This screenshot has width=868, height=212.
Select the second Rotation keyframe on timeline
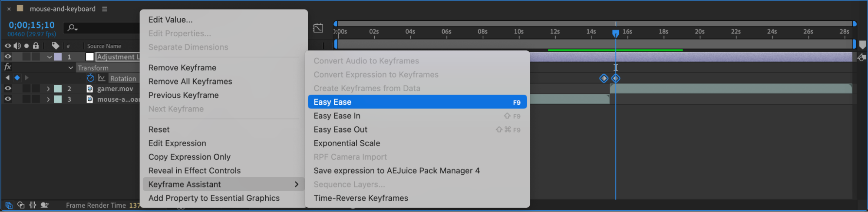pyautogui.click(x=616, y=78)
